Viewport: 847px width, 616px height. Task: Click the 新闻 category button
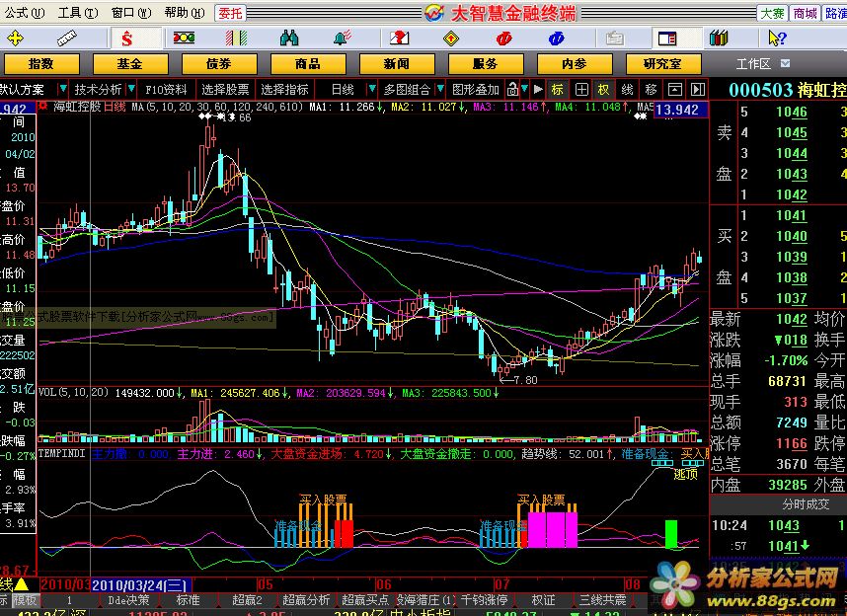397,64
